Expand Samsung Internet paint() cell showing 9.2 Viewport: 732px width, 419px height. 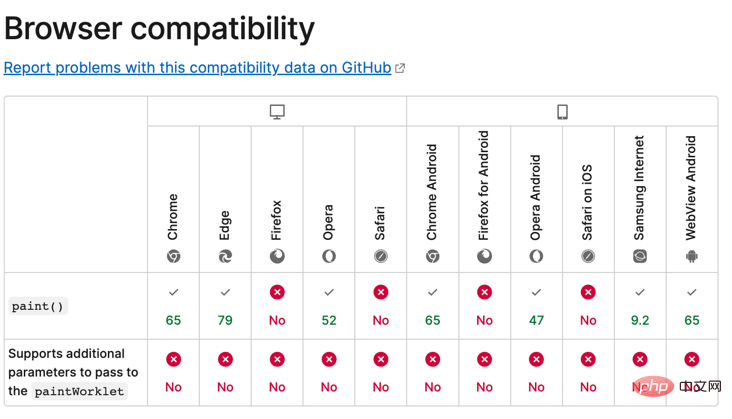click(x=640, y=306)
